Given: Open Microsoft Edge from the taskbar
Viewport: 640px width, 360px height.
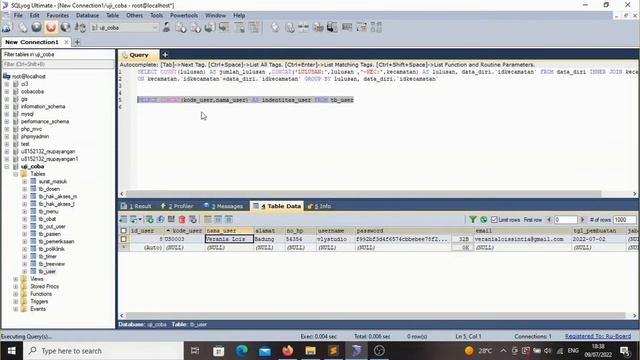Looking at the screenshot, I should click(x=242, y=351).
